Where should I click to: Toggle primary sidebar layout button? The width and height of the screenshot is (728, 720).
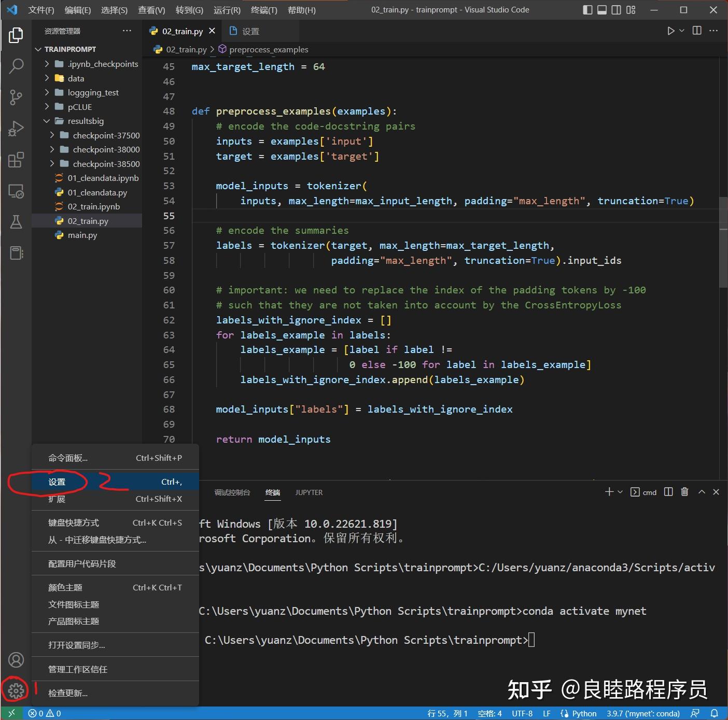pyautogui.click(x=587, y=10)
